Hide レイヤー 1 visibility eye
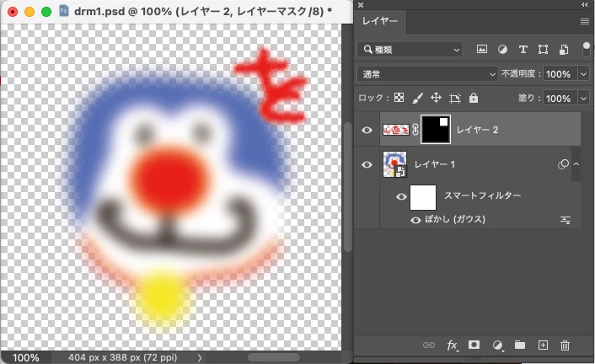595x364 pixels. 367,165
